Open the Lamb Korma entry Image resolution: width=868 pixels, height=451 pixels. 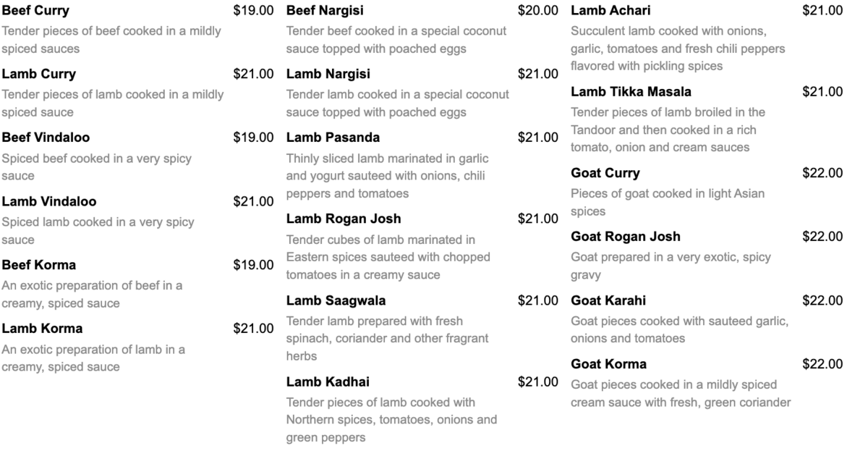coord(42,329)
